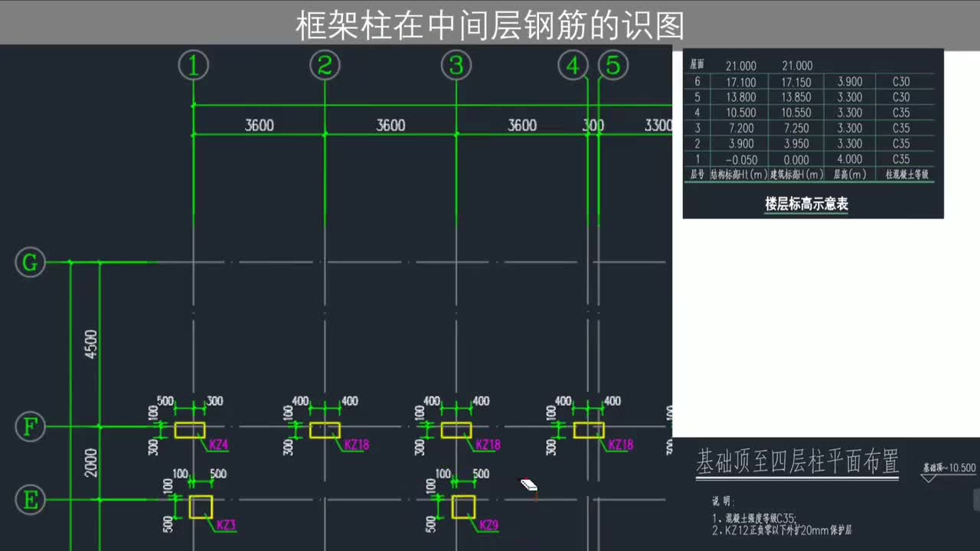Image resolution: width=980 pixels, height=551 pixels.
Task: Pick the yellow KZ18 column on axis 2
Action: tap(325, 430)
